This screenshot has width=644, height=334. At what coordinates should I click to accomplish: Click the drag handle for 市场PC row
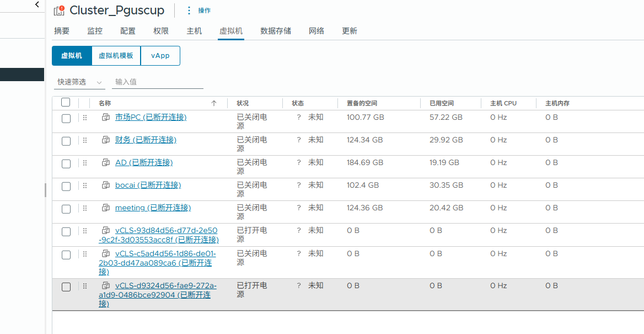(x=85, y=118)
